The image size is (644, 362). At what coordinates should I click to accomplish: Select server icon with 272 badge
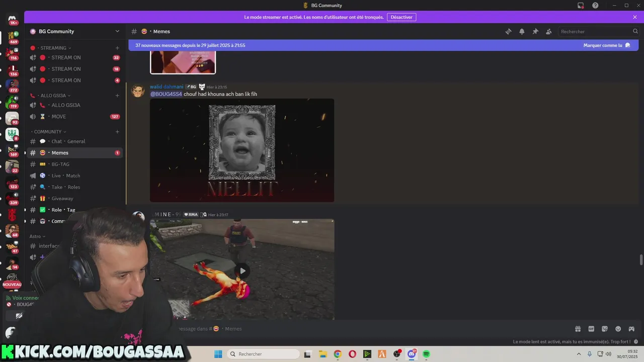click(12, 85)
